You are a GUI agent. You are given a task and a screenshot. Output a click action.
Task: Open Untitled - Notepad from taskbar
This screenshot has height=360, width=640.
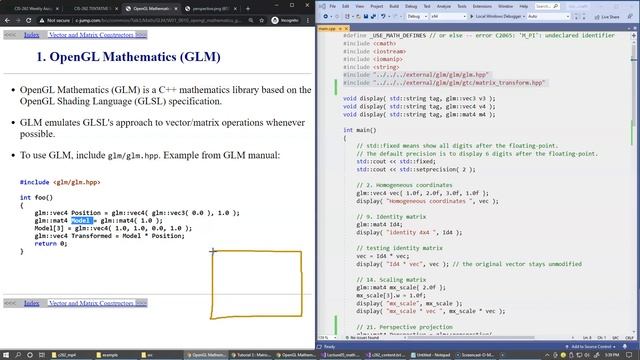pos(430,355)
